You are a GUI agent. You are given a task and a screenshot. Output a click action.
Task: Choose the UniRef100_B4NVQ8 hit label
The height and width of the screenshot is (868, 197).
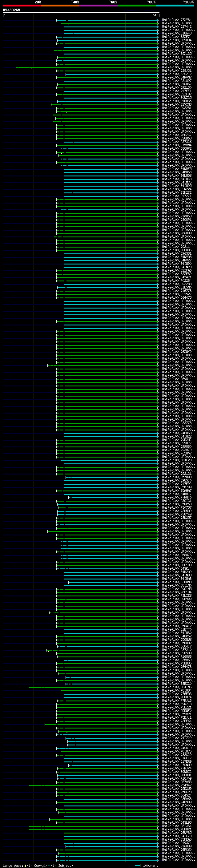[x=177, y=257]
